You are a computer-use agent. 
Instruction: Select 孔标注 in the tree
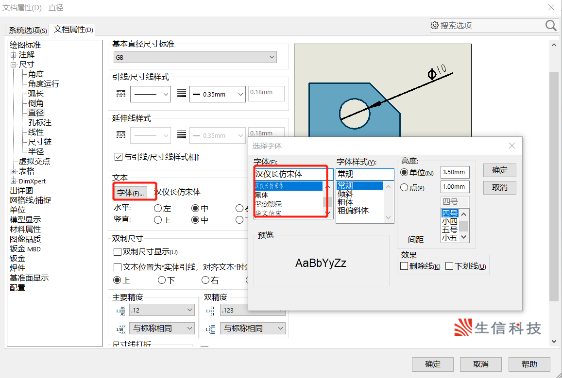pyautogui.click(x=40, y=123)
